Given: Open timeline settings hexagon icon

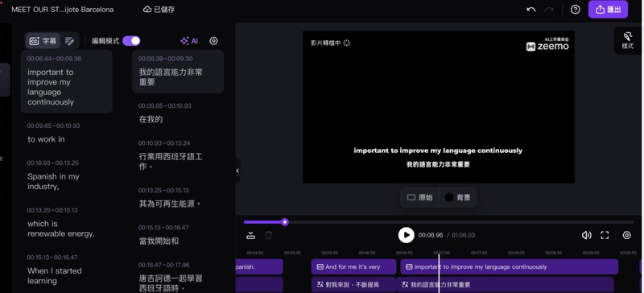Looking at the screenshot, I should click(x=627, y=235).
